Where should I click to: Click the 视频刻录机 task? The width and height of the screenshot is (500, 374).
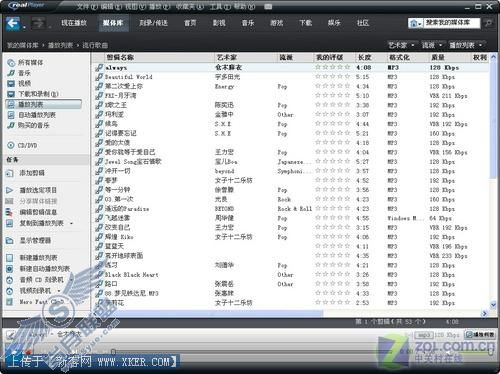tap(29, 291)
